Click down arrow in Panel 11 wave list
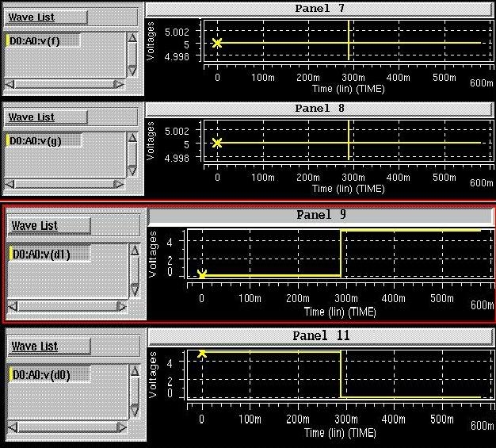Screen dimensions: 496x448 [x=135, y=411]
